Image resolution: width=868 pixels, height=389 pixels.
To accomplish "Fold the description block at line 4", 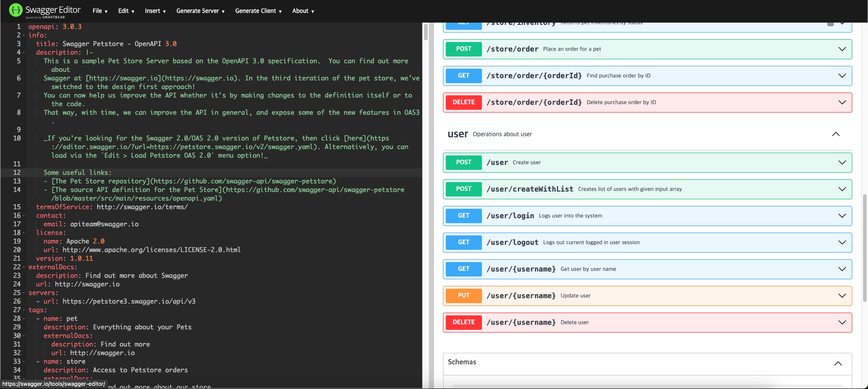I will [24, 52].
